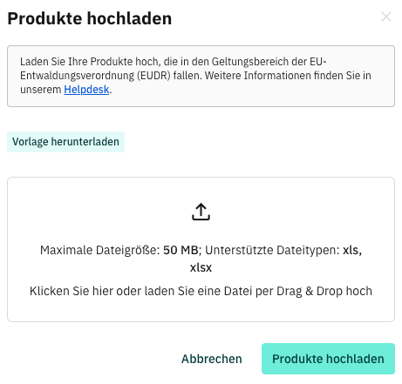The width and height of the screenshot is (402, 384).
Task: Click the bold xls file type label
Action: click(x=352, y=250)
